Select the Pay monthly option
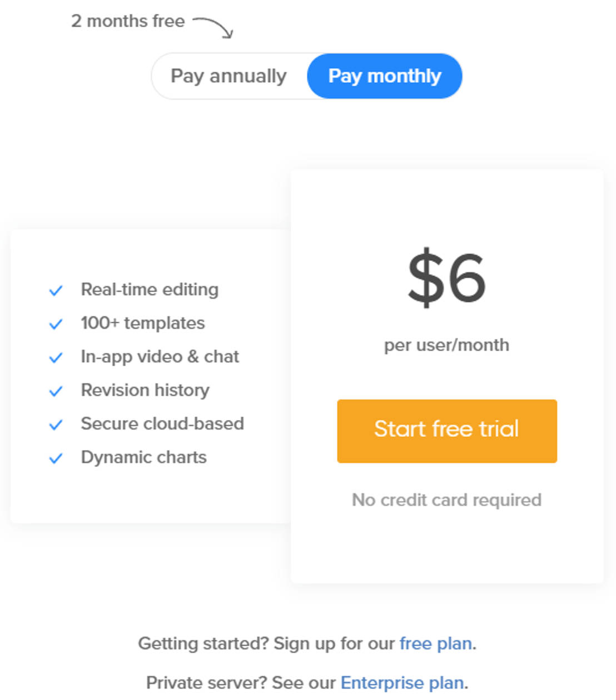Viewport: 616px width, 700px height. coord(384,76)
